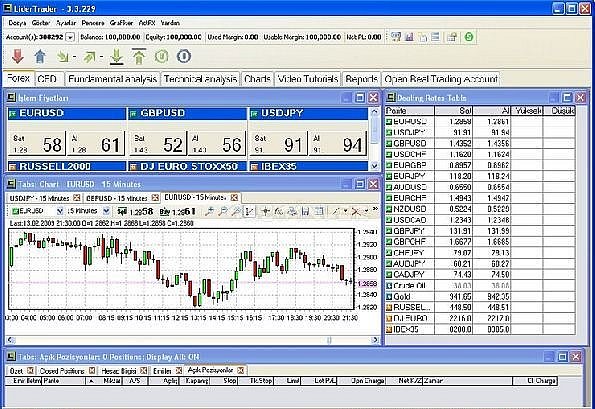Click the green underlined down-arrow icon
Image resolution: width=595 pixels, height=409 pixels.
116,56
